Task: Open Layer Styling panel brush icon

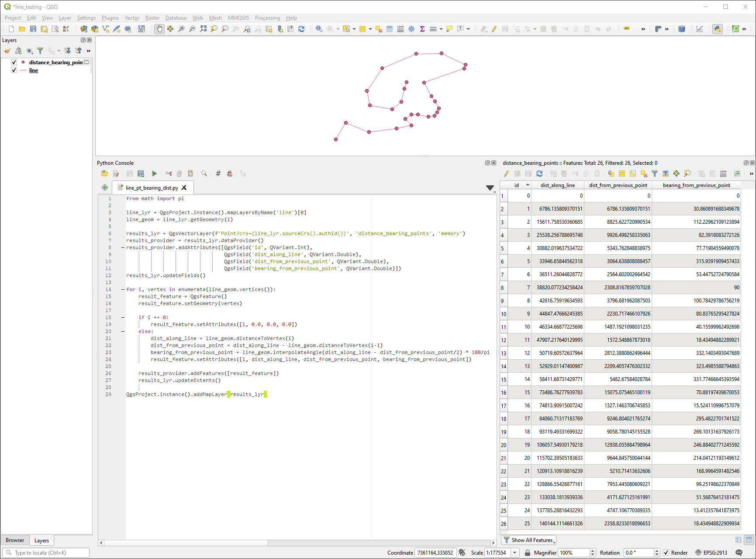Action: 7,51
